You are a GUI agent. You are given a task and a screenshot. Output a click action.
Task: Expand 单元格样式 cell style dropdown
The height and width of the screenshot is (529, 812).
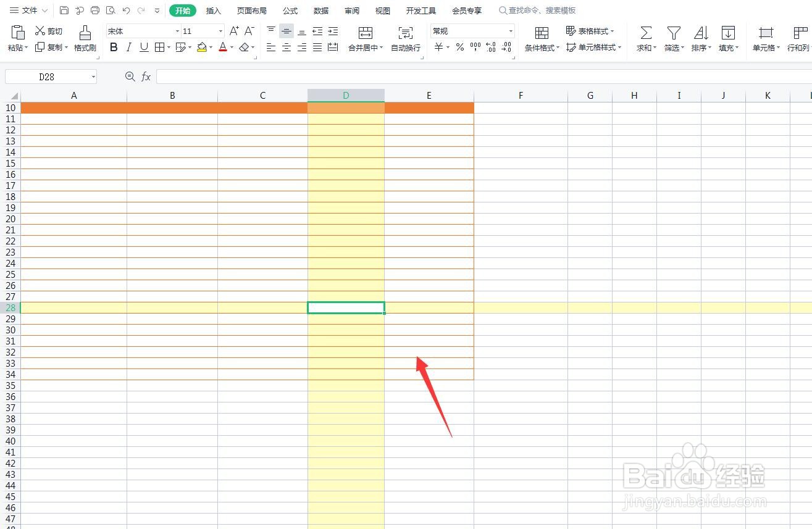[619, 48]
